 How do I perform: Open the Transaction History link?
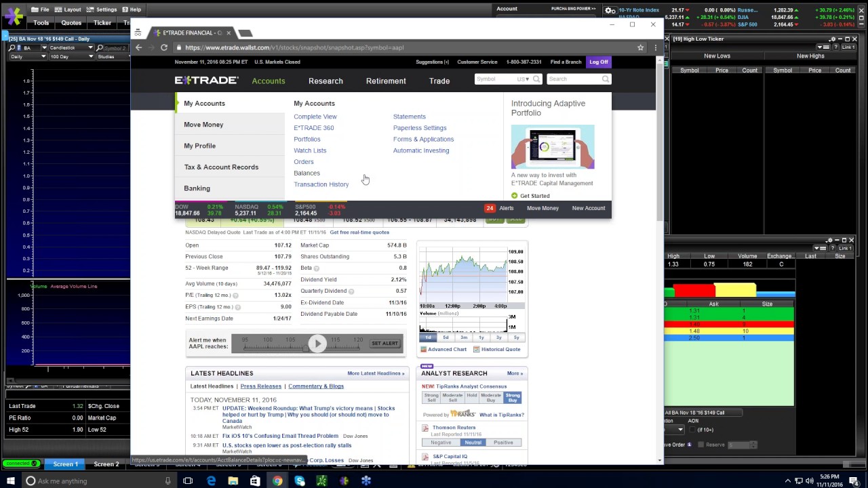pyautogui.click(x=321, y=184)
